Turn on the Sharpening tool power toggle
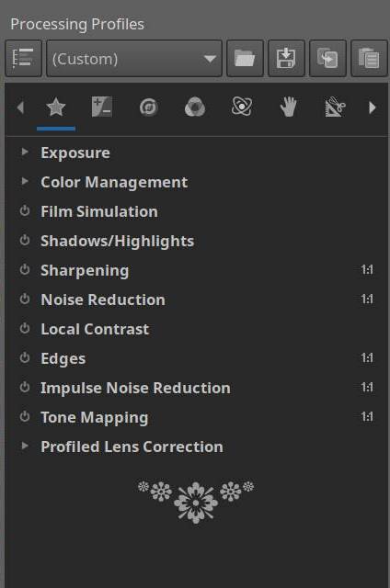 [25, 269]
